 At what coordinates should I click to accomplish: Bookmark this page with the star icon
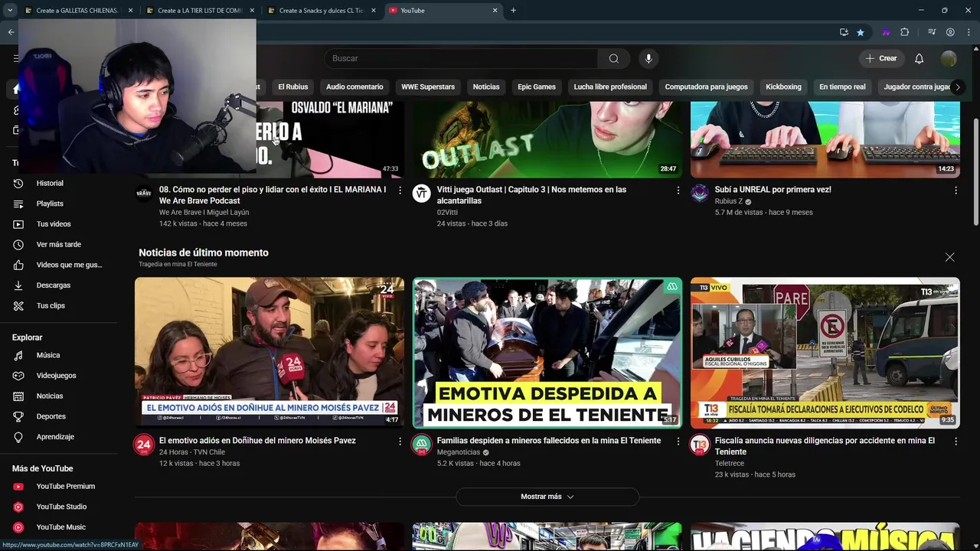tap(861, 32)
